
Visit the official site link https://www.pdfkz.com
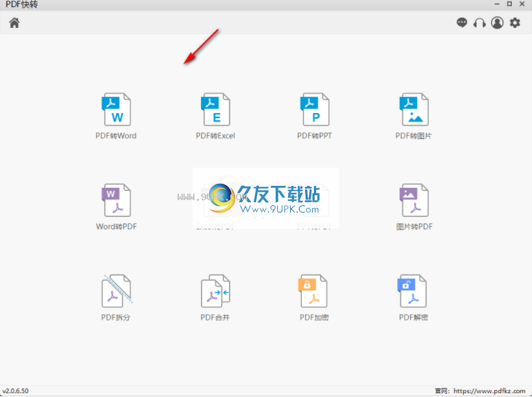point(490,391)
